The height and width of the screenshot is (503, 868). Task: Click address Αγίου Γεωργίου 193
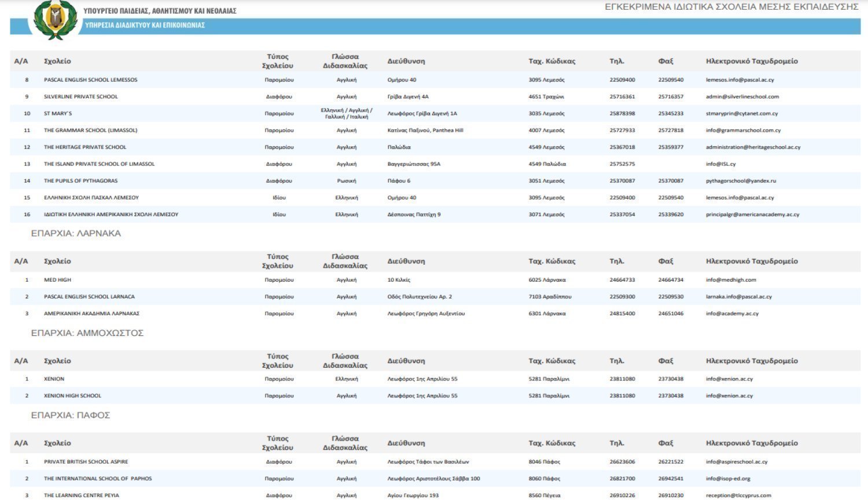click(413, 495)
